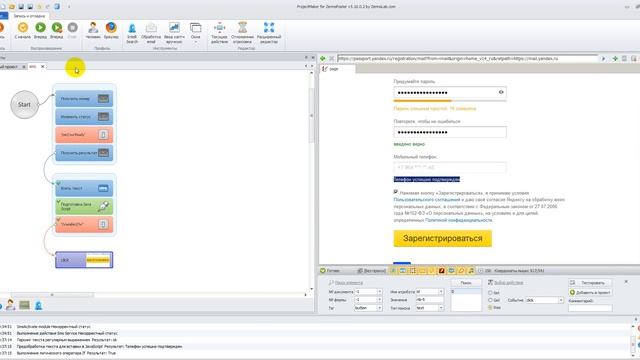Close the action builder panel with X
The image size is (640, 360).
click(x=626, y=282)
